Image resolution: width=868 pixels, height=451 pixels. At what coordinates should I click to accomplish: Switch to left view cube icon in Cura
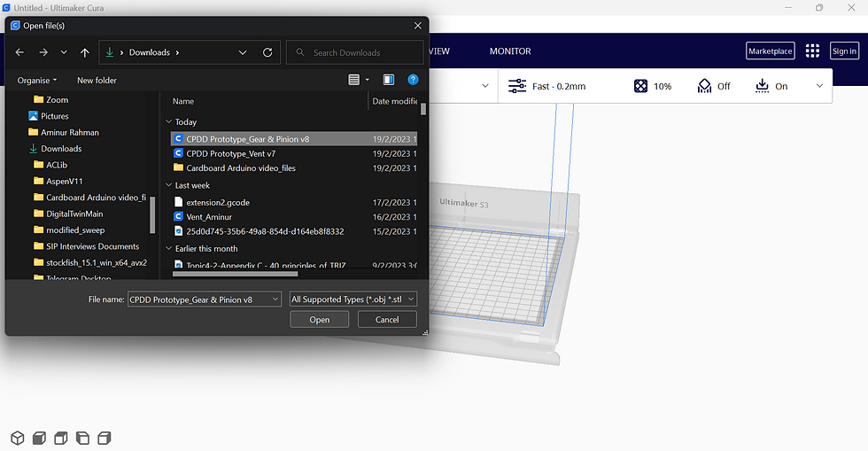(82, 439)
